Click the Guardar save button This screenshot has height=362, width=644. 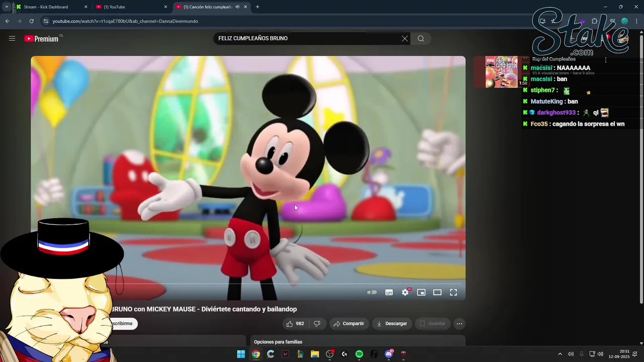[433, 324]
